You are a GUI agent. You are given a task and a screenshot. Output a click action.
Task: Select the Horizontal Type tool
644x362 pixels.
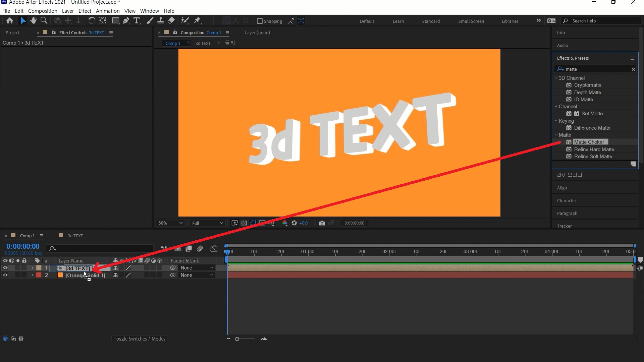tap(137, 21)
